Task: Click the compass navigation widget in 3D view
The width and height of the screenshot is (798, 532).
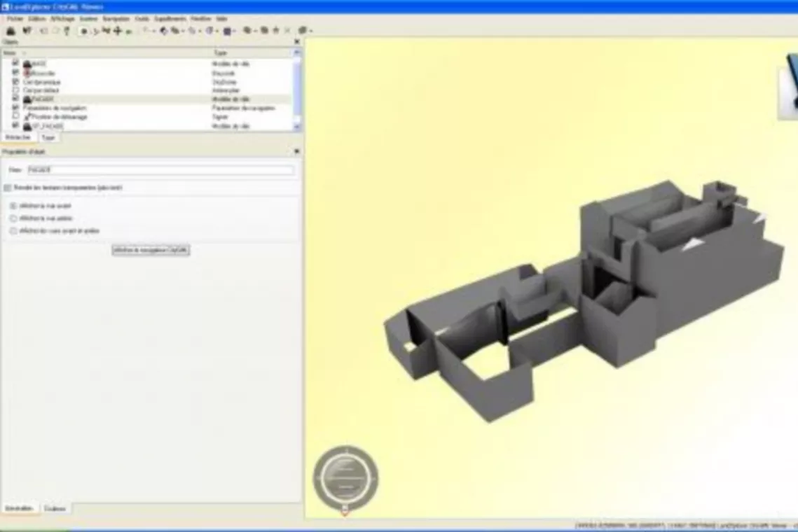Action: (345, 477)
